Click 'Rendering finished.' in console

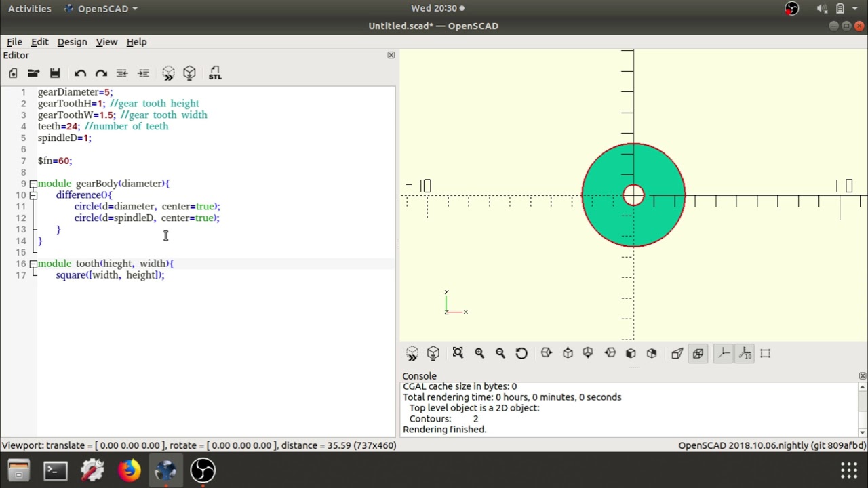pyautogui.click(x=445, y=430)
